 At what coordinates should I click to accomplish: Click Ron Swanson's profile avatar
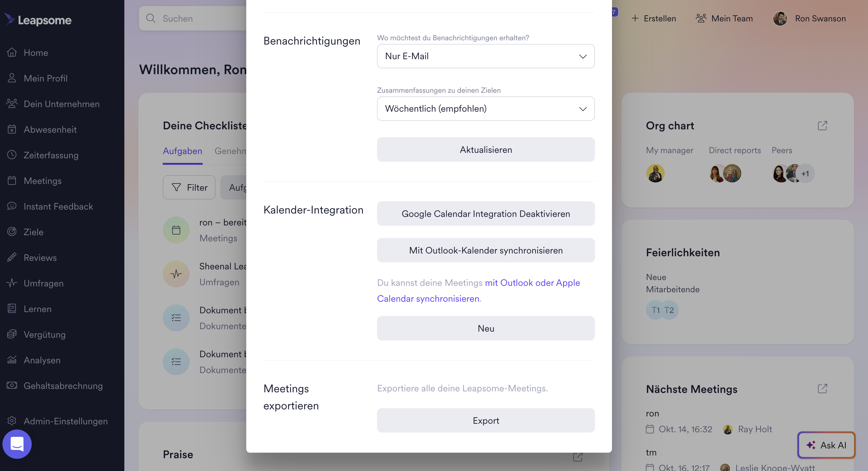click(780, 19)
